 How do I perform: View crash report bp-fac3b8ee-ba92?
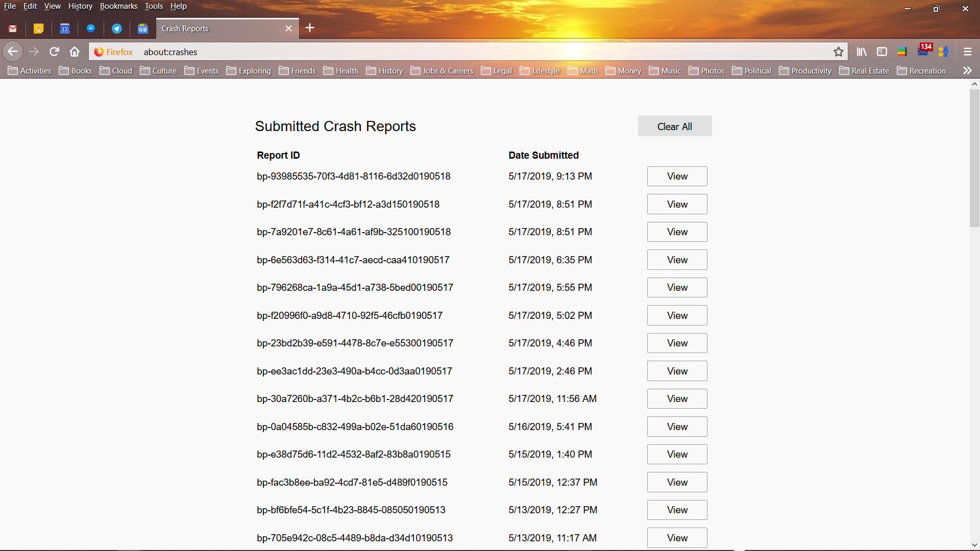[x=677, y=482]
